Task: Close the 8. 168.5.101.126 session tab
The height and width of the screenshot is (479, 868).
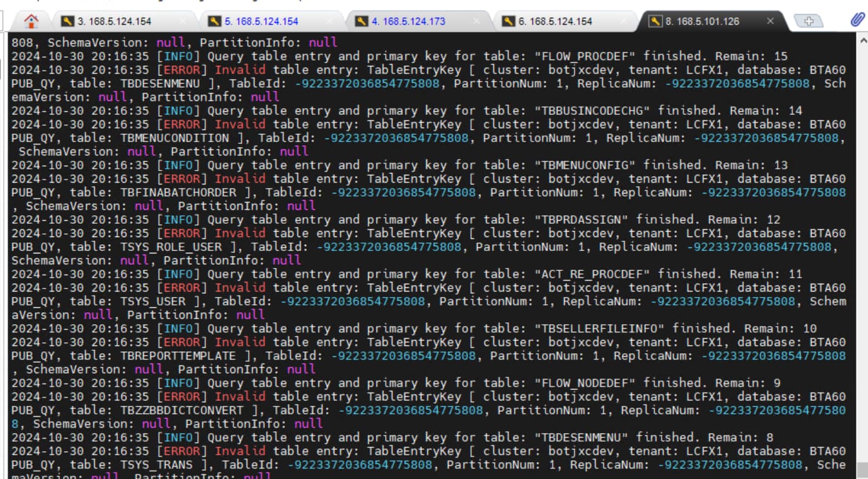Action: (770, 21)
